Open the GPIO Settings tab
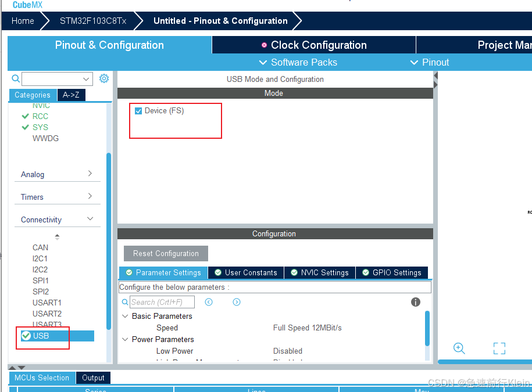Screen dimensions: 532x392 click(x=392, y=273)
